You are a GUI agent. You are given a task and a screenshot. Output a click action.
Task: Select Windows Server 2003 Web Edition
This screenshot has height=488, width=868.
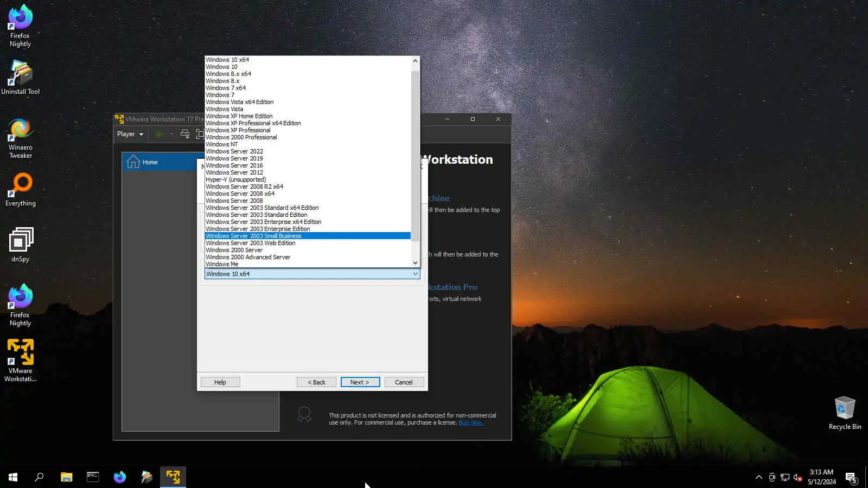[x=308, y=243]
